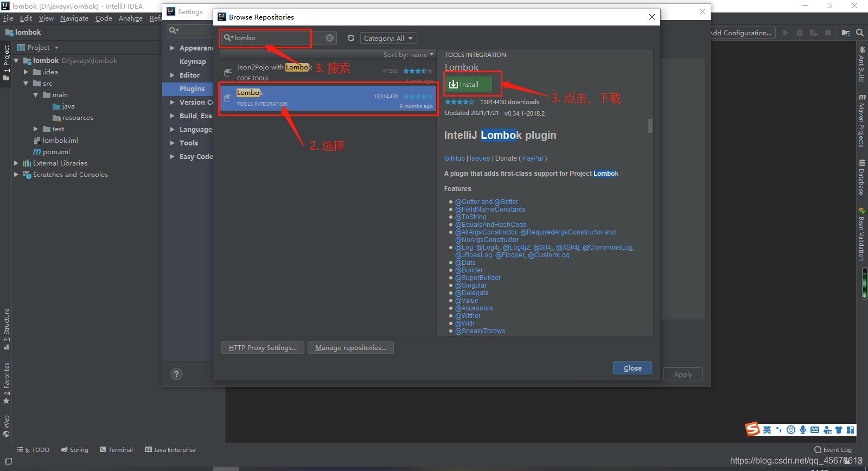Click the Debug bug icon in toolbar
This screenshot has width=868, height=471.
coord(799,33)
